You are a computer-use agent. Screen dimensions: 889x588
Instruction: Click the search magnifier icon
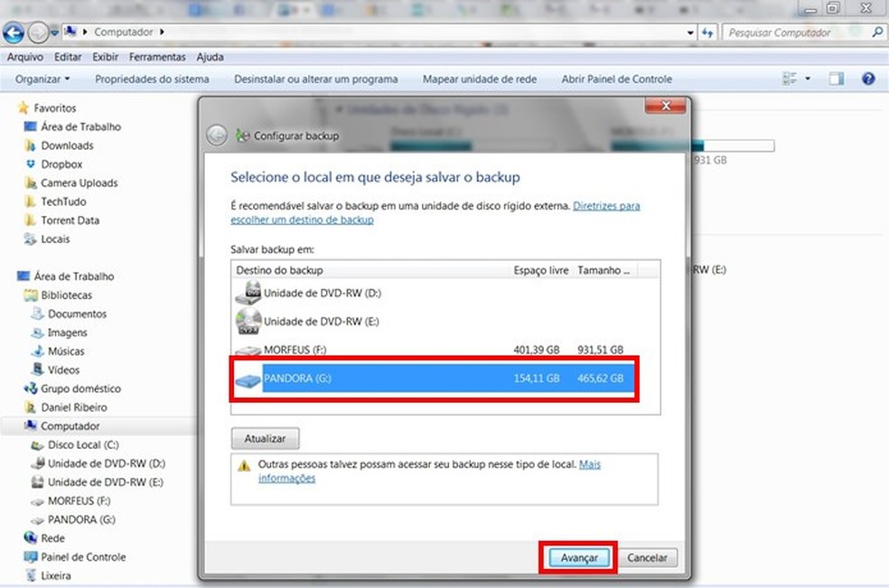pos(875,33)
